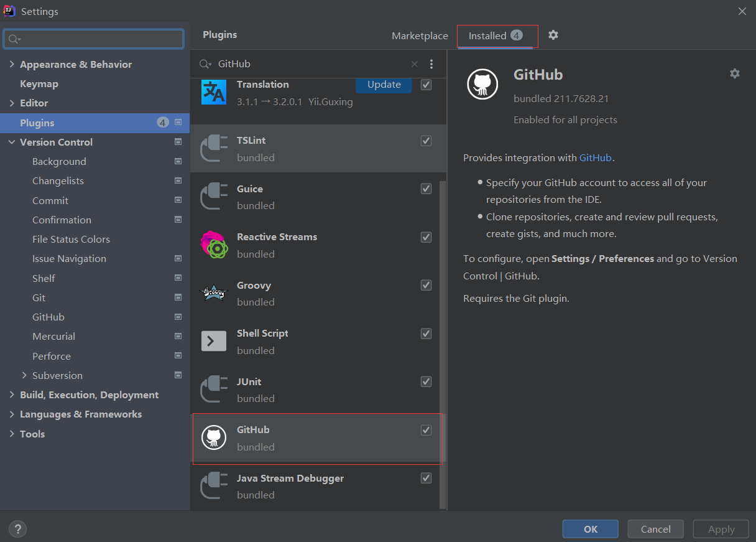Click the help question mark button

pyautogui.click(x=17, y=530)
